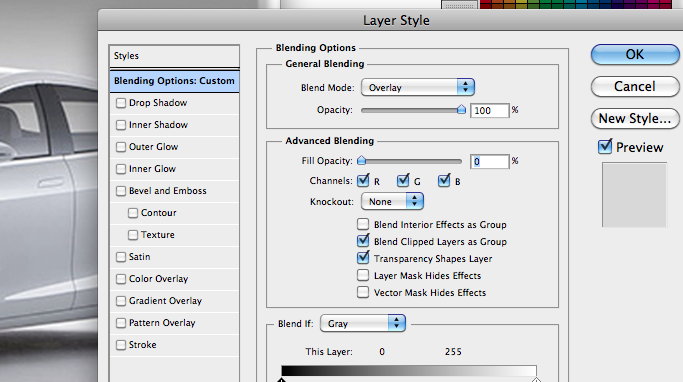
Task: Click the Gradient Overlay label
Action: [x=166, y=301]
